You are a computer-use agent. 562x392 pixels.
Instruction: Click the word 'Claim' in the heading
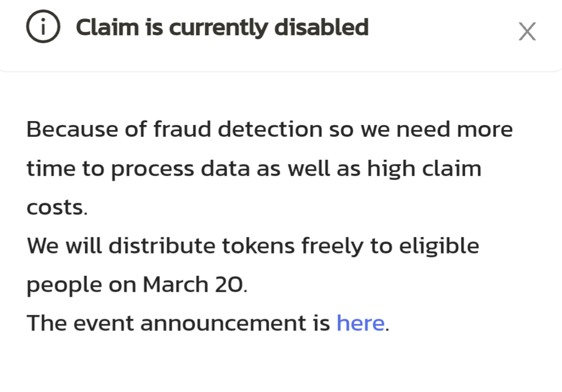[x=107, y=27]
